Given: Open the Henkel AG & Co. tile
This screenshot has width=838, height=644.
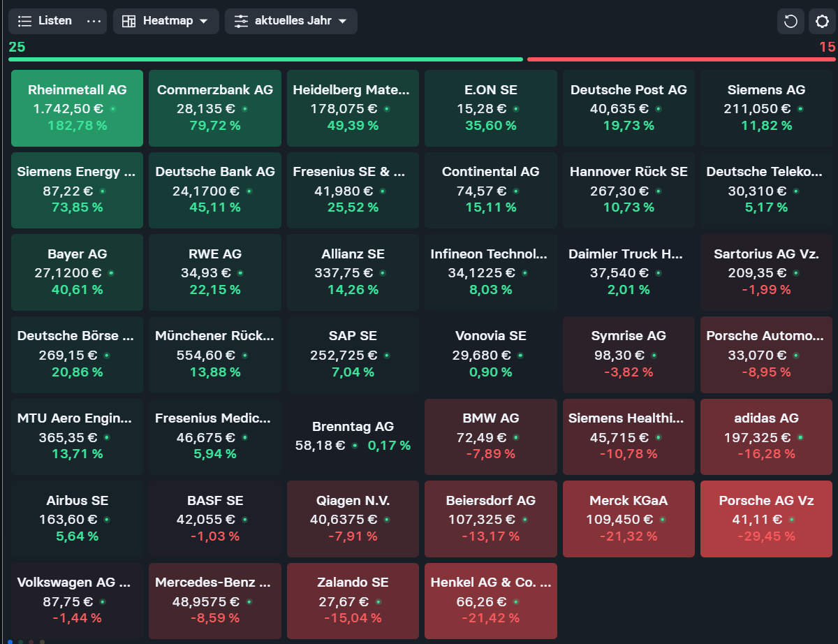Looking at the screenshot, I should coord(491,601).
